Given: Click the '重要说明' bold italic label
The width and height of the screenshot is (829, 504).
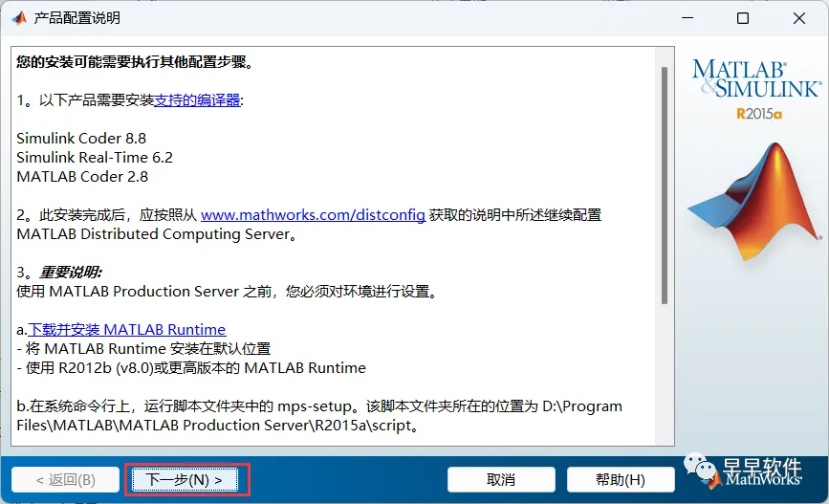Looking at the screenshot, I should pyautogui.click(x=71, y=273).
